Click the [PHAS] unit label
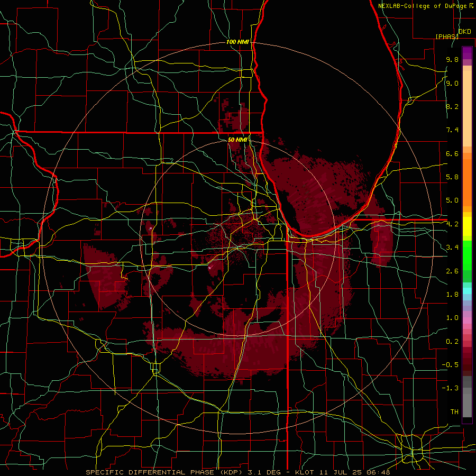The image size is (476, 476). [x=447, y=36]
